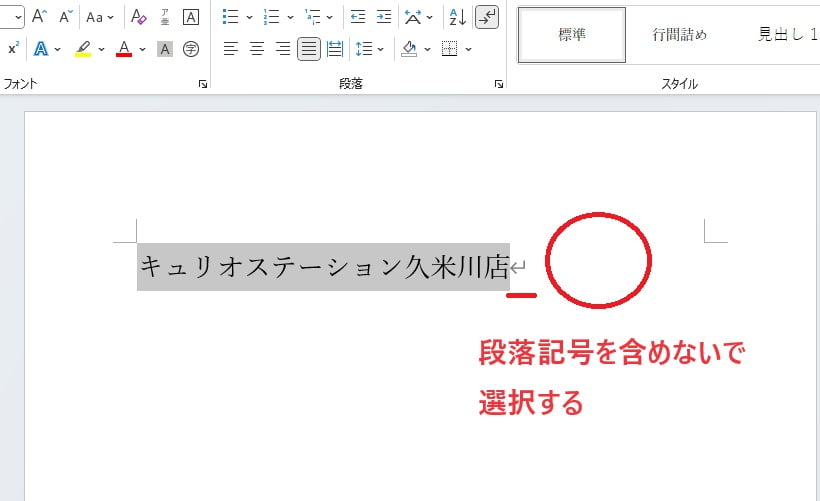Increase the paragraph indent
Screen dimensions: 820x501
click(384, 17)
